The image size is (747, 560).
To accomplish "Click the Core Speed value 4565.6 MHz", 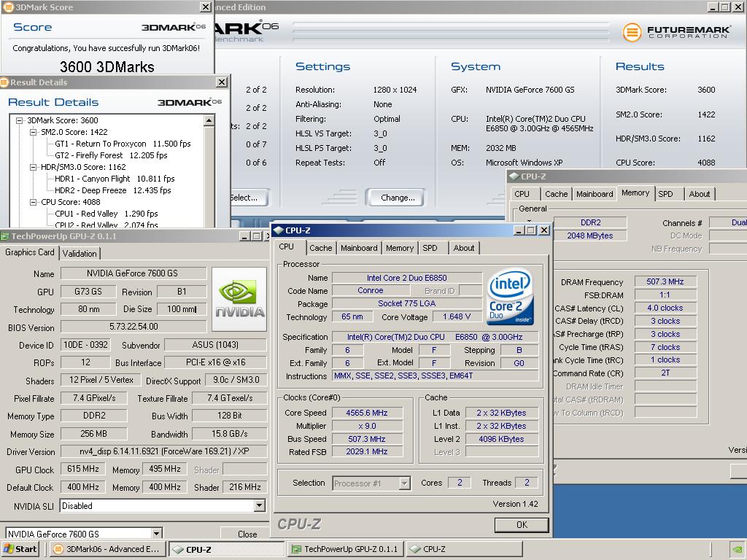I will click(367, 413).
